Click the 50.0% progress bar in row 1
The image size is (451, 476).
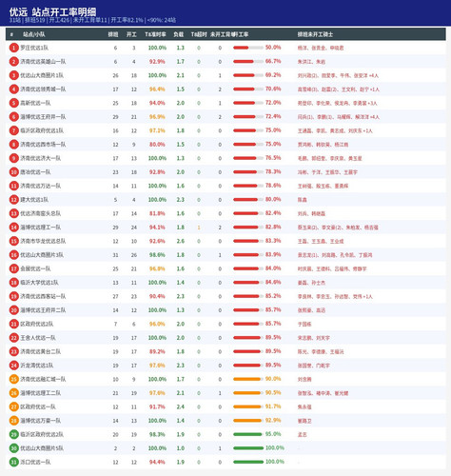pos(248,48)
